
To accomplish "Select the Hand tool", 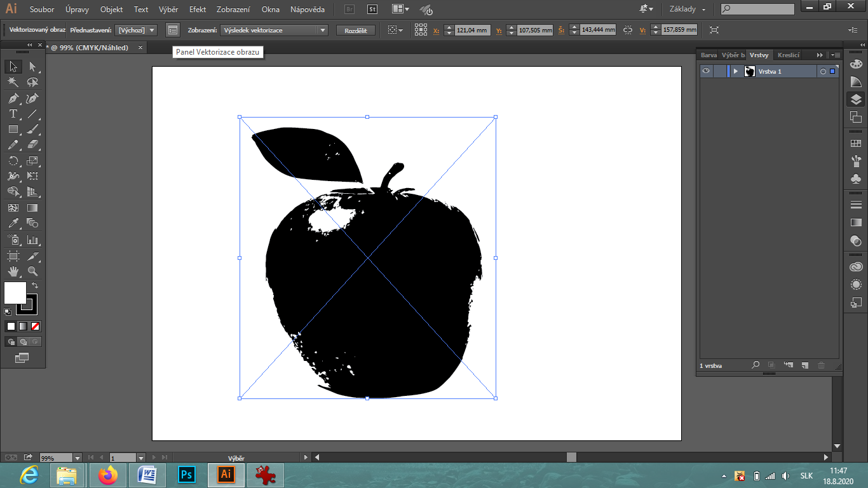I will (13, 271).
